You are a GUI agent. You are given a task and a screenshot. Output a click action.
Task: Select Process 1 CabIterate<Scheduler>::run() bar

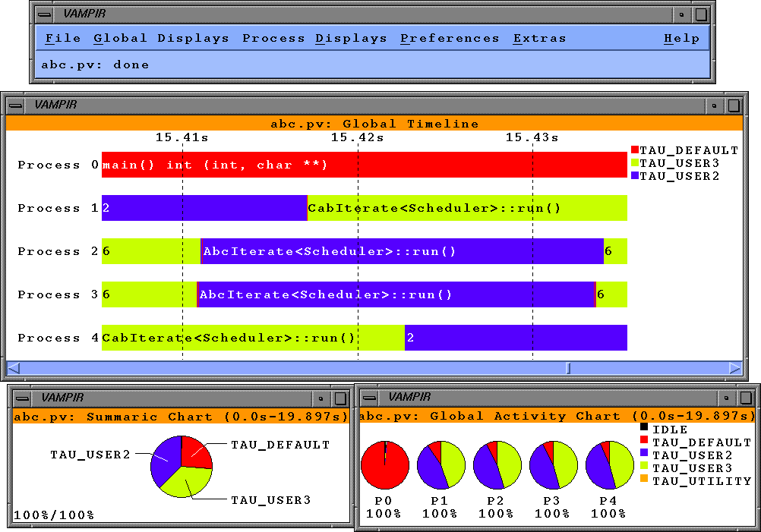point(467,208)
